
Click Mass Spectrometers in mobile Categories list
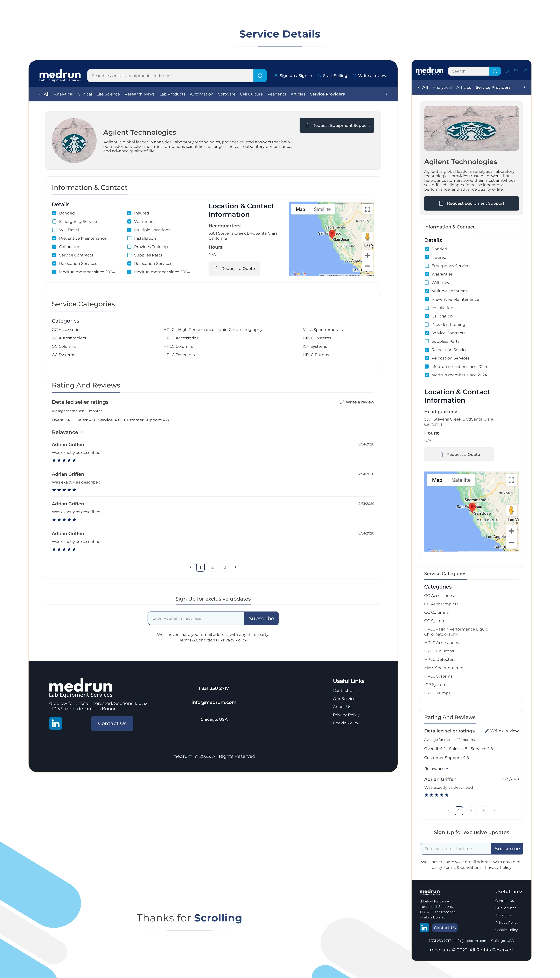coord(444,668)
